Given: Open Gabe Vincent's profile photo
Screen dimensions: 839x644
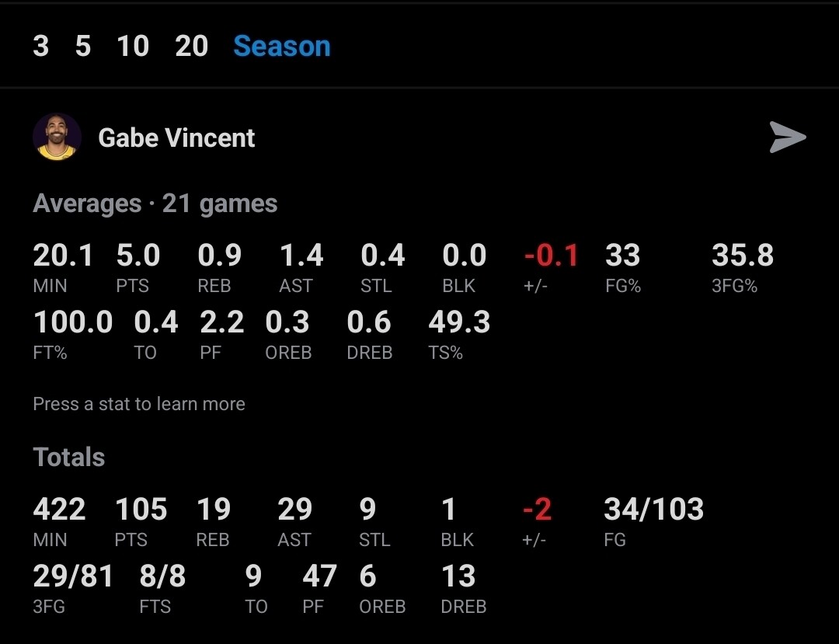Looking at the screenshot, I should pyautogui.click(x=57, y=138).
